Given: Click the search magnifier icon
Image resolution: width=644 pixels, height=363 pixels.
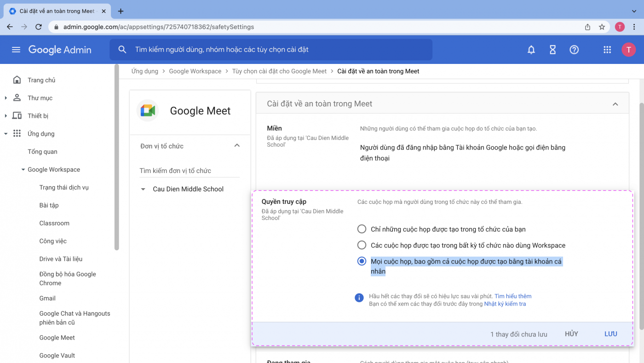Looking at the screenshot, I should pyautogui.click(x=122, y=49).
